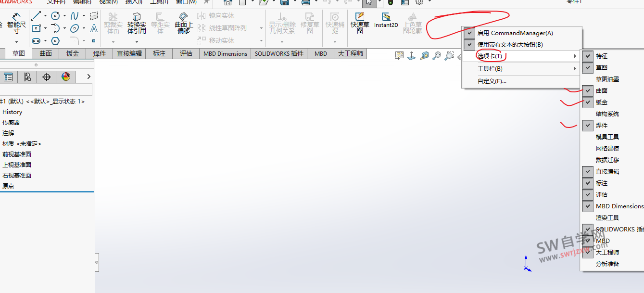This screenshot has width=644, height=293.
Task: Expand the rectangle tool dropdown arrow
Action: coord(45,28)
